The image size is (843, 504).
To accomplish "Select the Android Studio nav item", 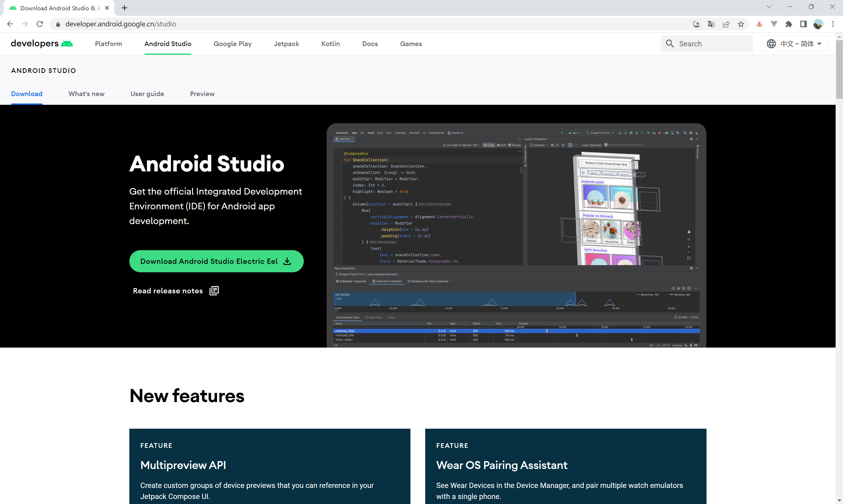I will (168, 43).
